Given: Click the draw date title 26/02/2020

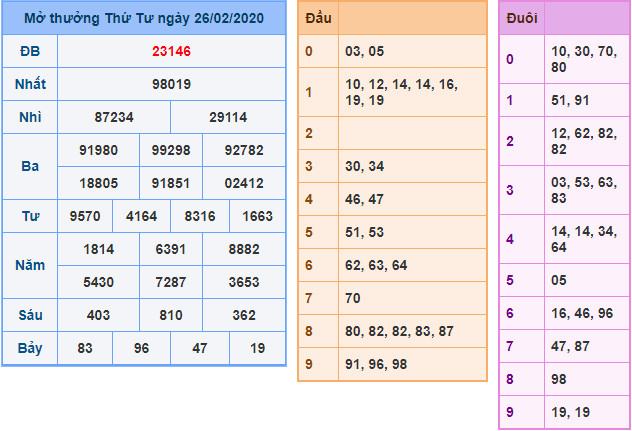Looking at the screenshot, I should 143,18.
